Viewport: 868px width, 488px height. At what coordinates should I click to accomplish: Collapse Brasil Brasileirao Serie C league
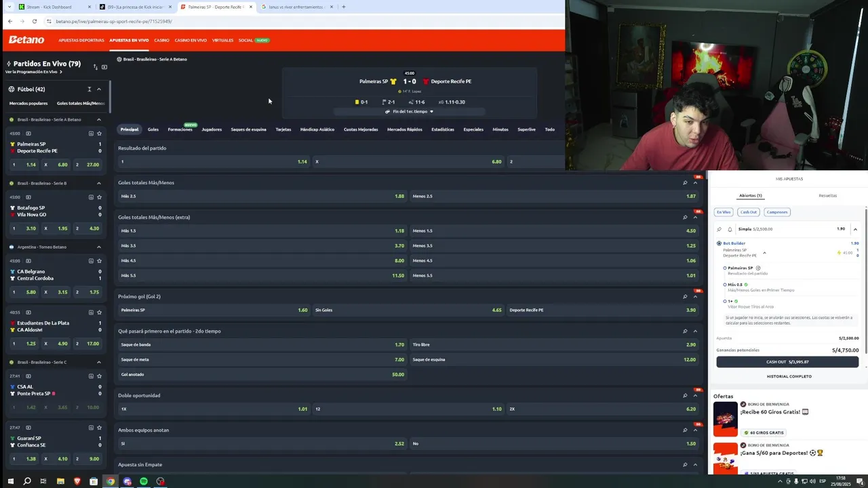tap(98, 362)
